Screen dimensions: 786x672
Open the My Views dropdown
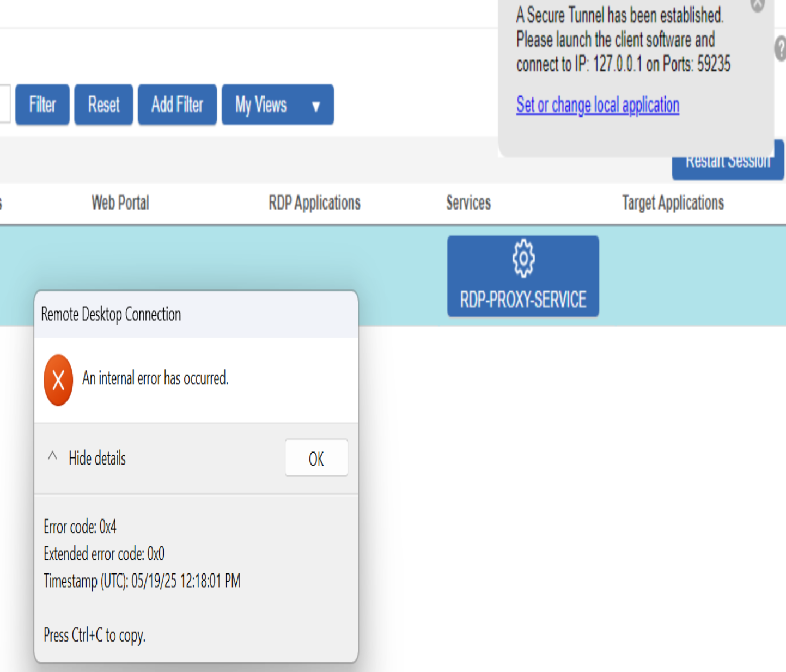[278, 105]
